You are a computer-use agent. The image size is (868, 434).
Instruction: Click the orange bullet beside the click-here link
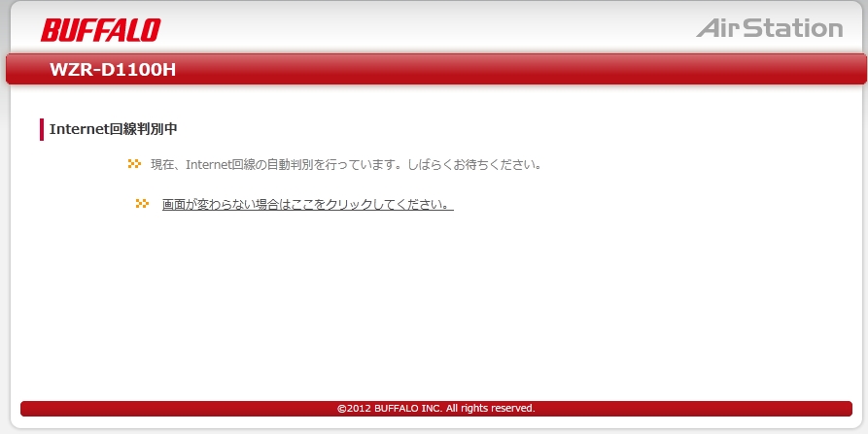click(142, 204)
